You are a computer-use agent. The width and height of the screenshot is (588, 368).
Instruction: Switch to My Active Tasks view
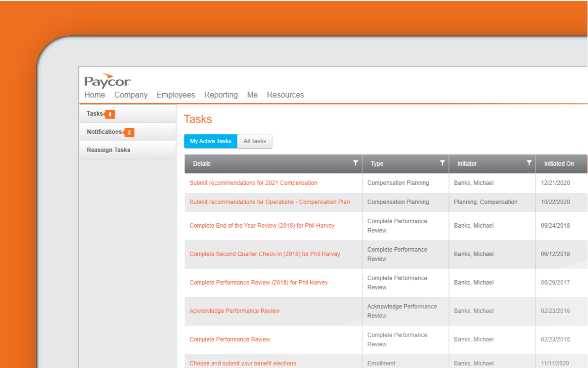coord(210,141)
